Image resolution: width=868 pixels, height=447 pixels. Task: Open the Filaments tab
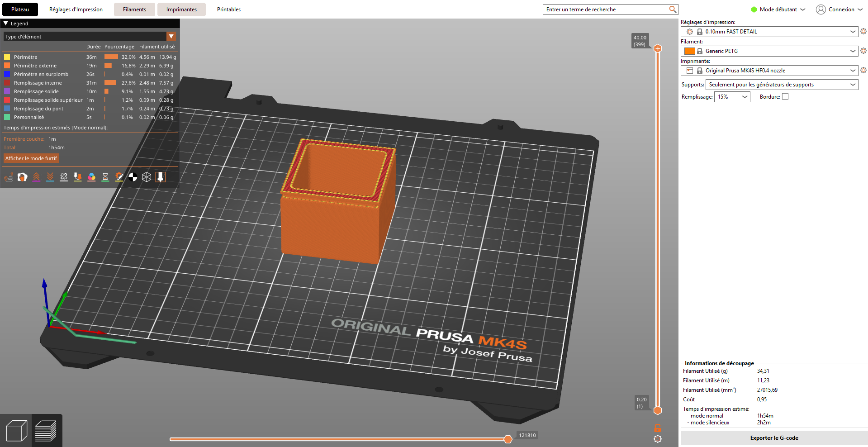click(x=134, y=10)
